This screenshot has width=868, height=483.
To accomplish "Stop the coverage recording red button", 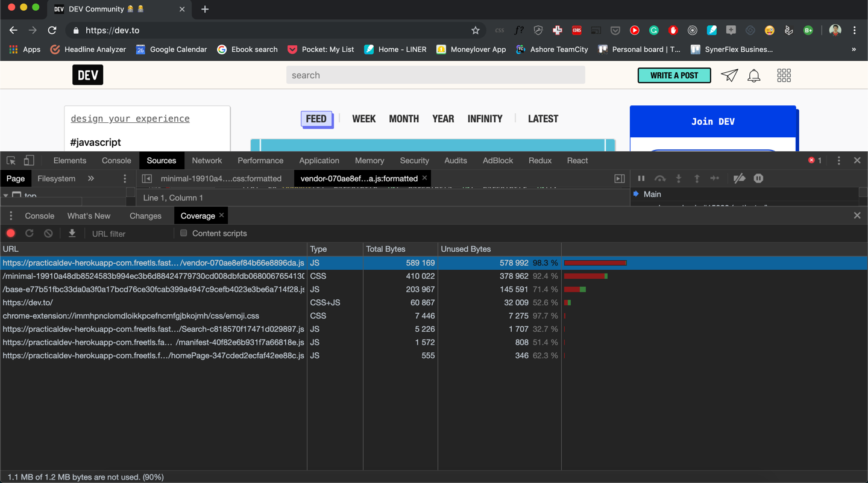I will [x=10, y=233].
